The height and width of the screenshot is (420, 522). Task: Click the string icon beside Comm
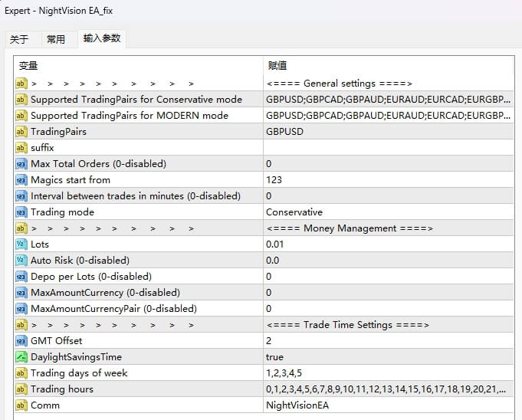[21, 405]
